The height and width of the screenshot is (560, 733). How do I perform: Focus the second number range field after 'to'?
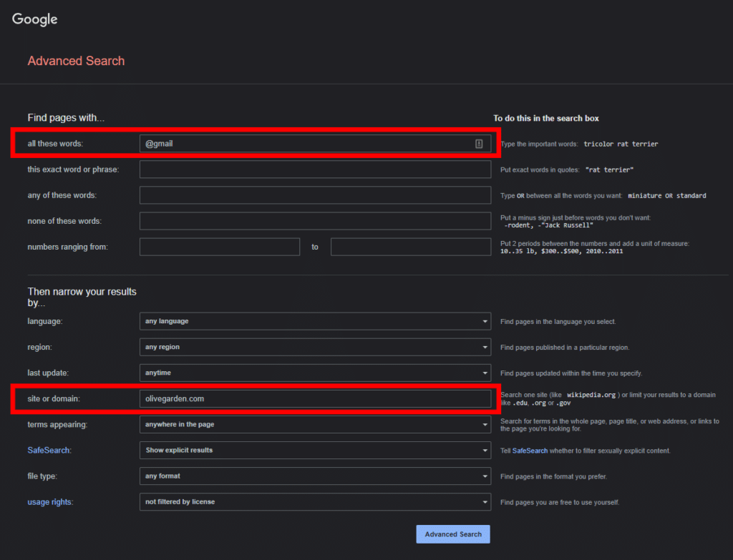coord(411,247)
